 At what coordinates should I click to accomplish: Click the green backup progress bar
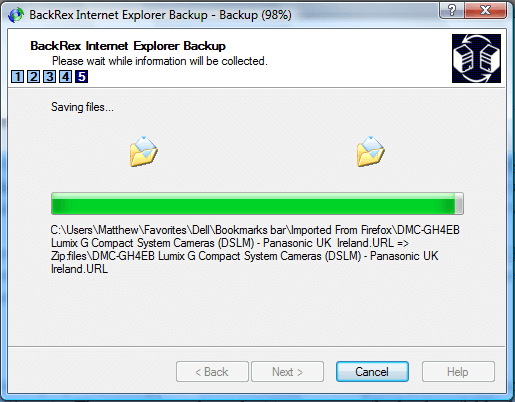257,203
